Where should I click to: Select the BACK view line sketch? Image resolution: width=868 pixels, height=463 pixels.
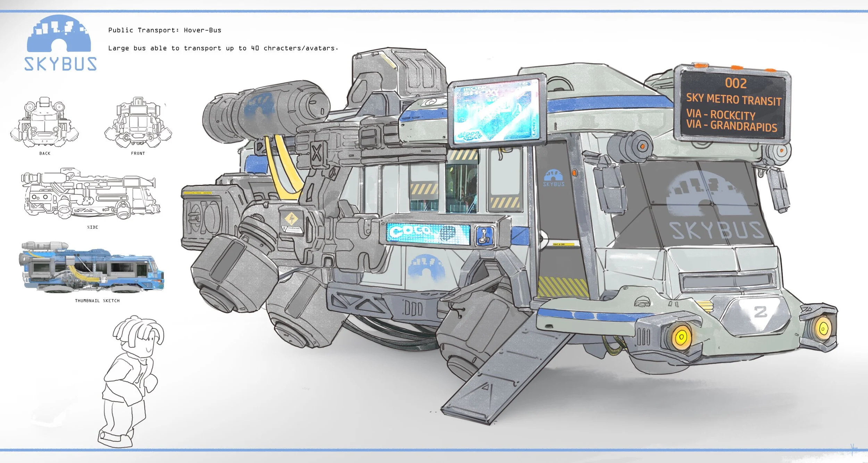pos(44,122)
